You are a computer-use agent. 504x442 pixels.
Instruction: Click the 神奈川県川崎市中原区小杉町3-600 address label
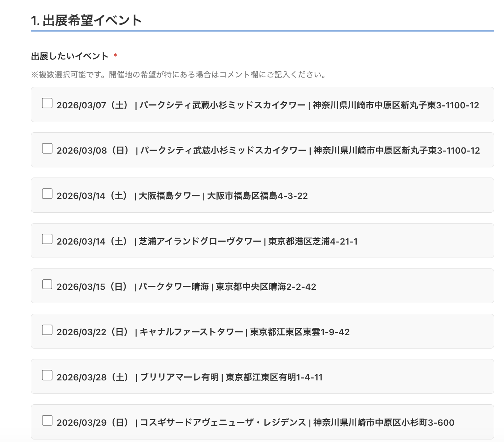click(x=383, y=423)
